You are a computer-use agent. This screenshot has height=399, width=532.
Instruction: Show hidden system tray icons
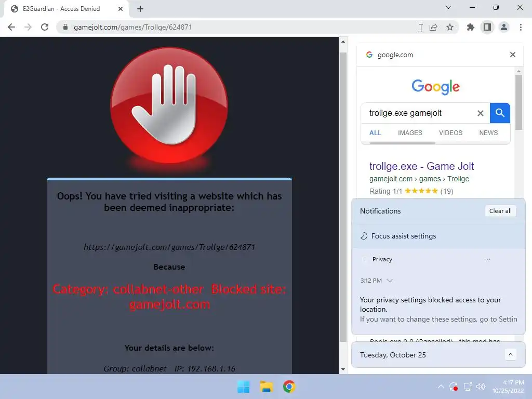(x=441, y=387)
